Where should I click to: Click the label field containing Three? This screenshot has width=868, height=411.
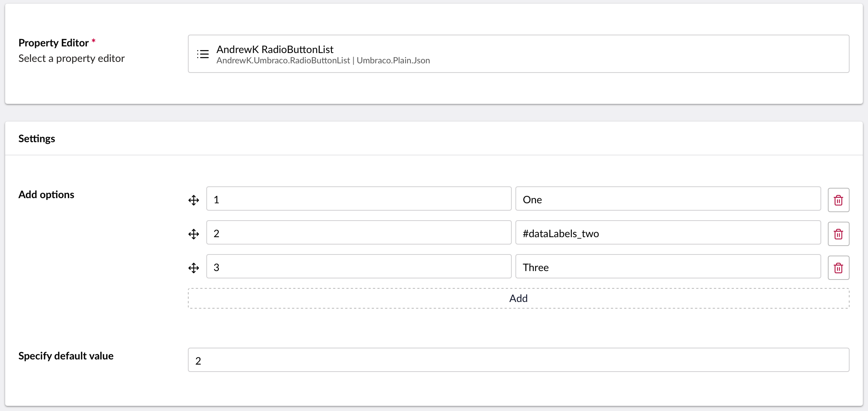tap(668, 267)
